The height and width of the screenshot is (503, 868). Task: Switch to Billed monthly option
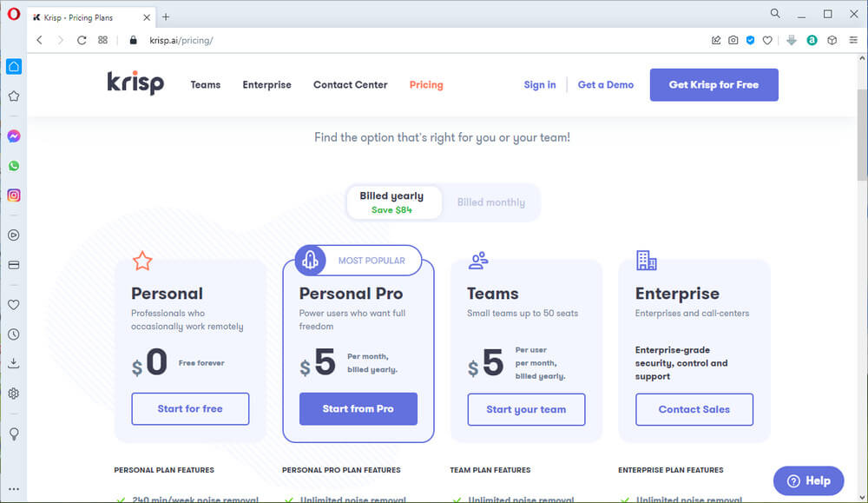[x=491, y=202]
